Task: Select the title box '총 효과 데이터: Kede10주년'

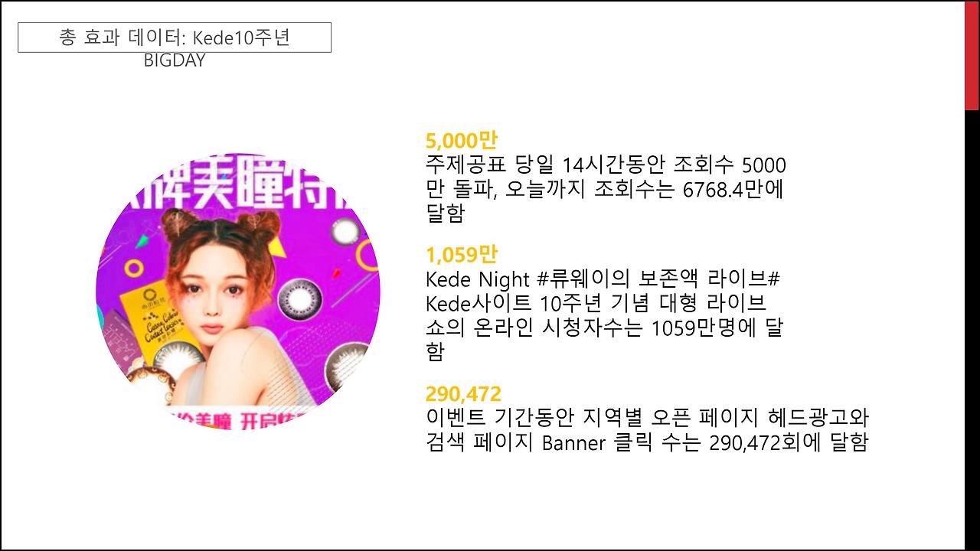Action: 175,37
